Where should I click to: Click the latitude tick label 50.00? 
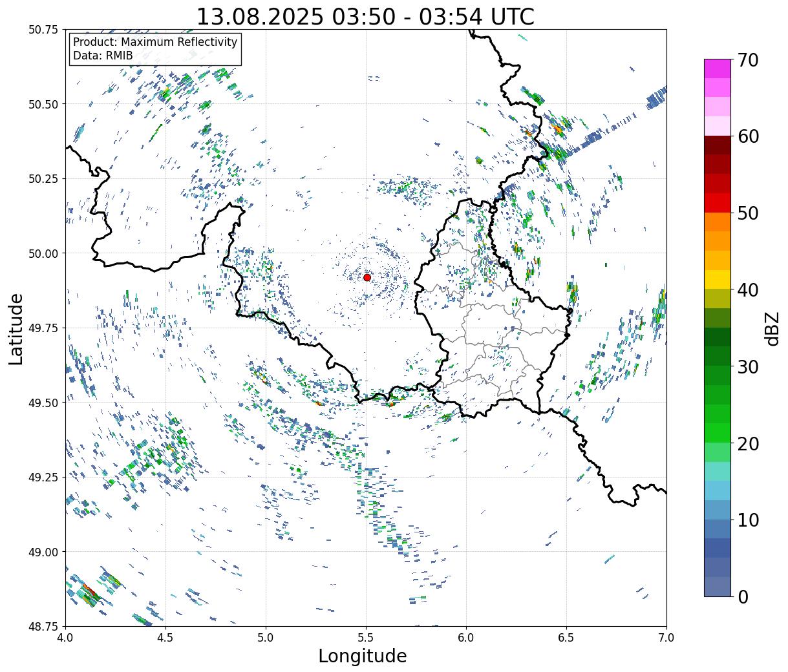pos(44,253)
